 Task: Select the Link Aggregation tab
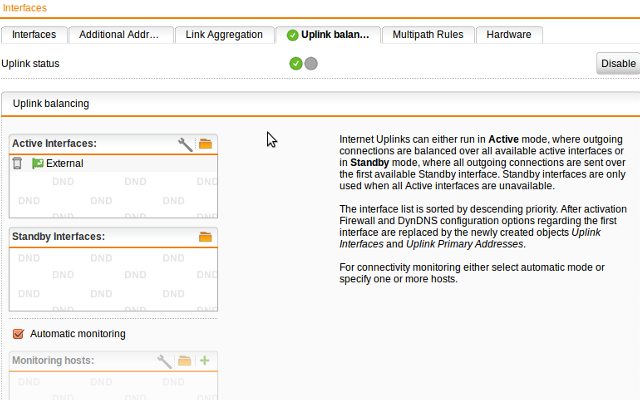tap(223, 34)
